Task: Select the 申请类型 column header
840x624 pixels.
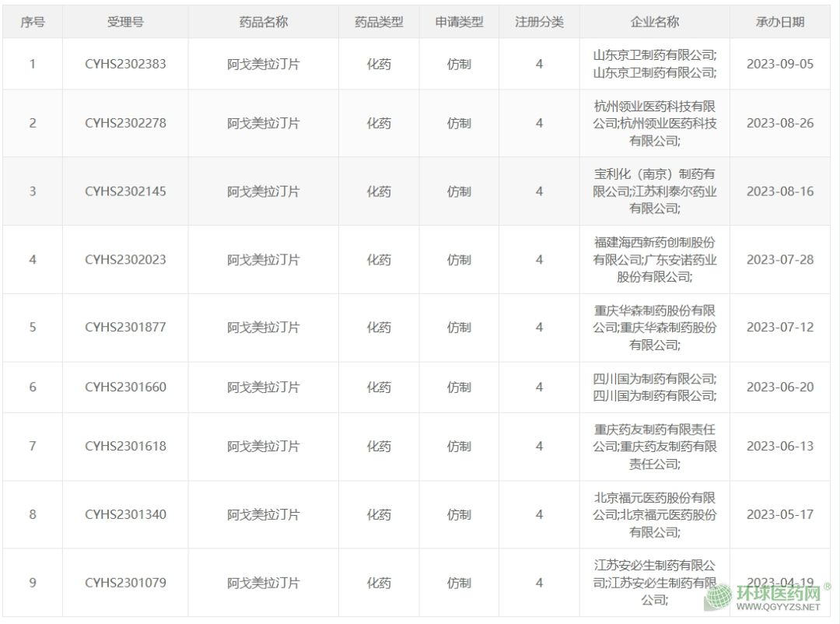Action: click(x=459, y=23)
